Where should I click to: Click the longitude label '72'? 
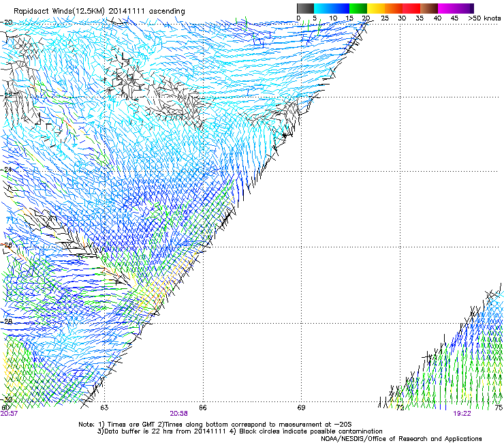tap(400, 408)
